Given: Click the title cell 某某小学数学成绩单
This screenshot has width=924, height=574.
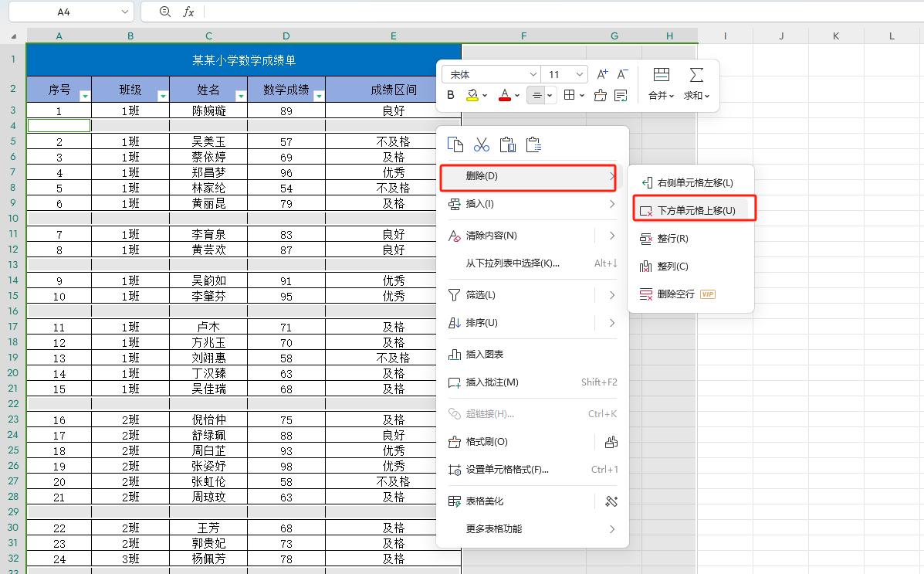Looking at the screenshot, I should pos(244,60).
